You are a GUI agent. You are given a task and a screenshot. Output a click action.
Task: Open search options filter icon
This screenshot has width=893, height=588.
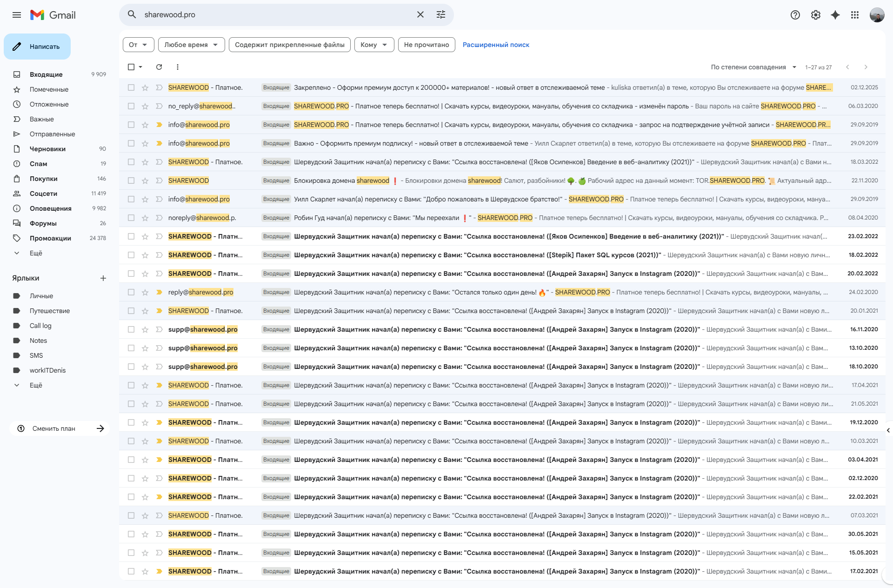441,15
